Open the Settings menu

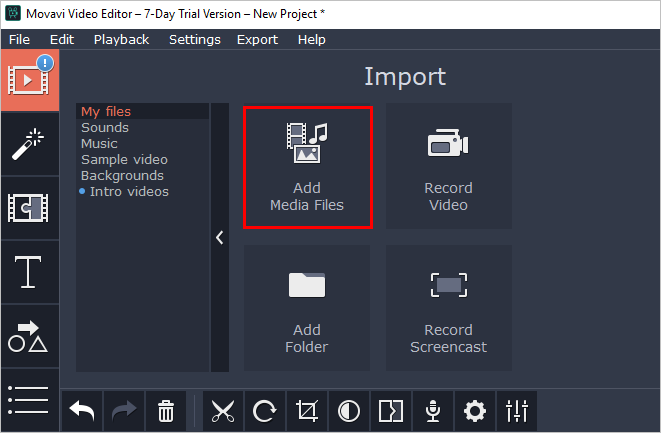tap(195, 40)
